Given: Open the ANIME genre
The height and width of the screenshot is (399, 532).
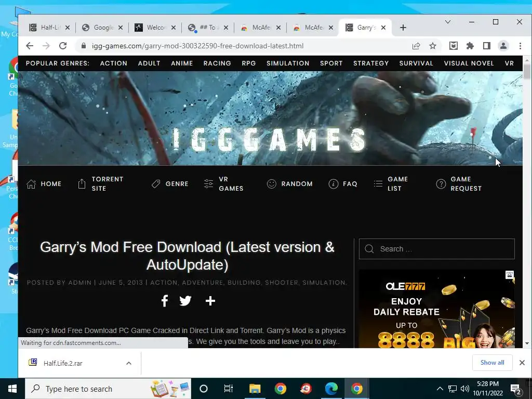Looking at the screenshot, I should pyautogui.click(x=182, y=63).
